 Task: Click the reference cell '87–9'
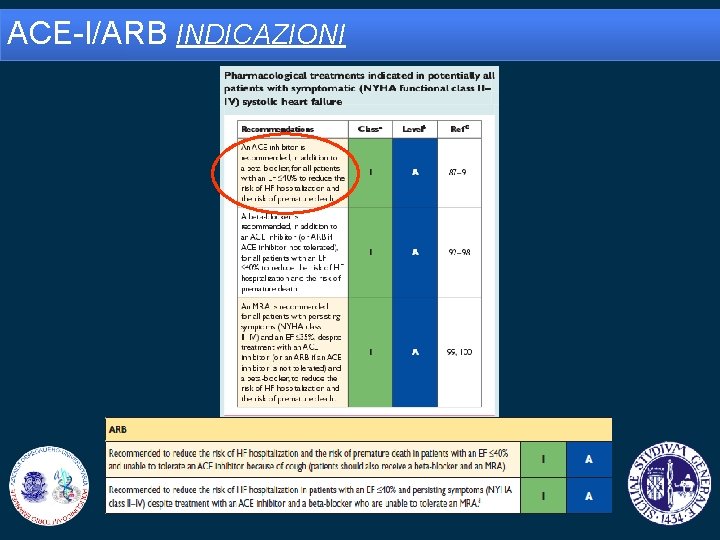459,173
